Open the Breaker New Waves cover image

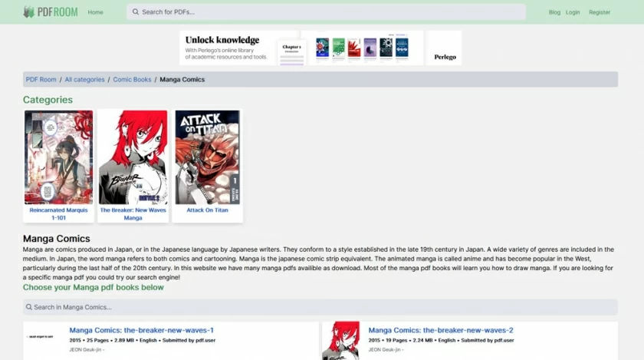(x=133, y=157)
